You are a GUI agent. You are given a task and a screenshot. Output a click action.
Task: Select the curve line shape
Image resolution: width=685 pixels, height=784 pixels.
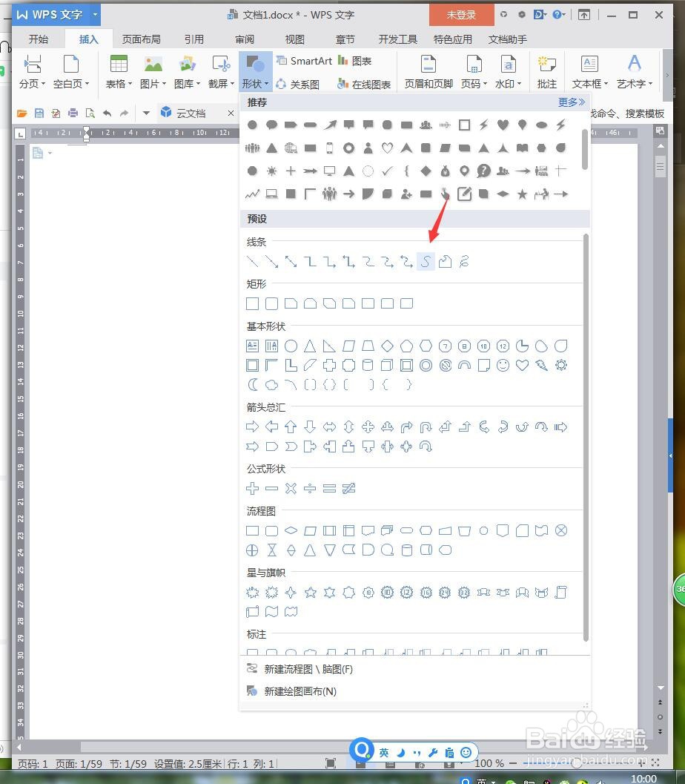426,262
